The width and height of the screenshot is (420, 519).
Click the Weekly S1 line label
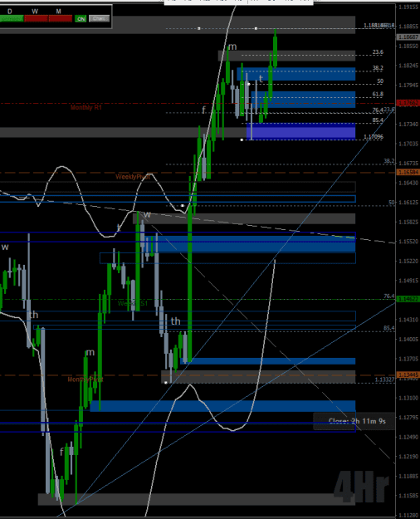pos(133,304)
